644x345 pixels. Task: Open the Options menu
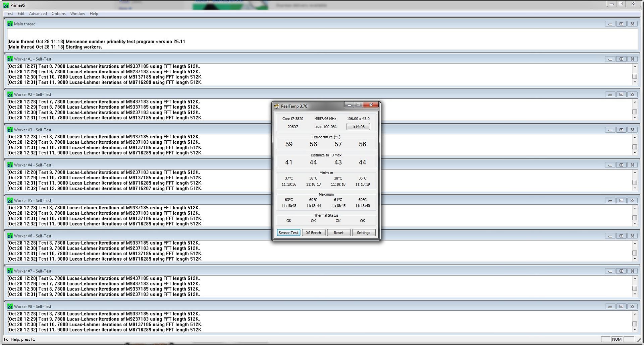59,14
